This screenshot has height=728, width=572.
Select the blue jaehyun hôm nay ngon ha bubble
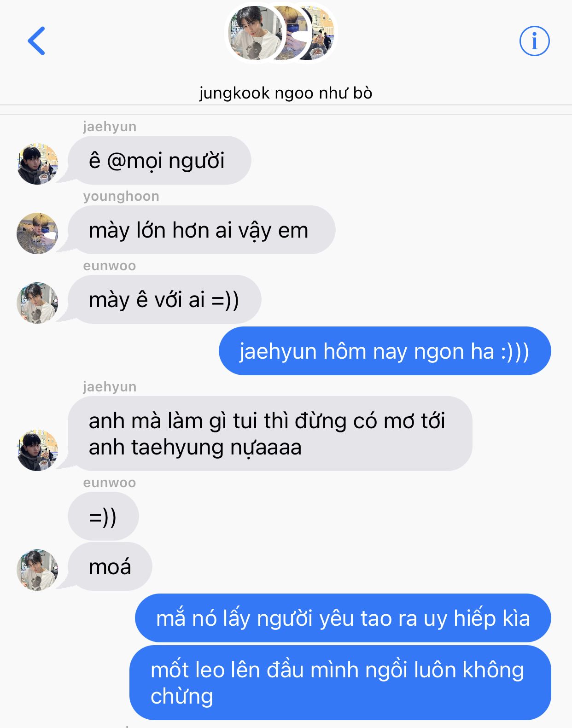(x=385, y=351)
